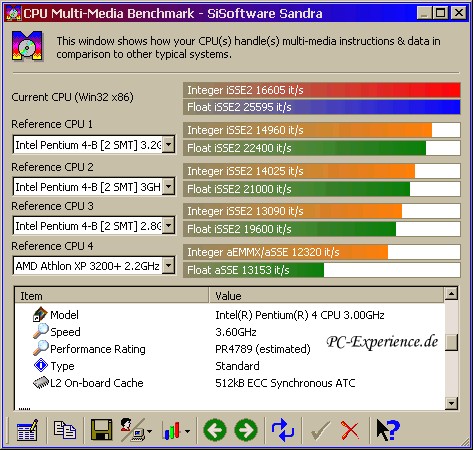Click the options table icon in the bottom toolbar
473x450 pixels.
(27, 430)
